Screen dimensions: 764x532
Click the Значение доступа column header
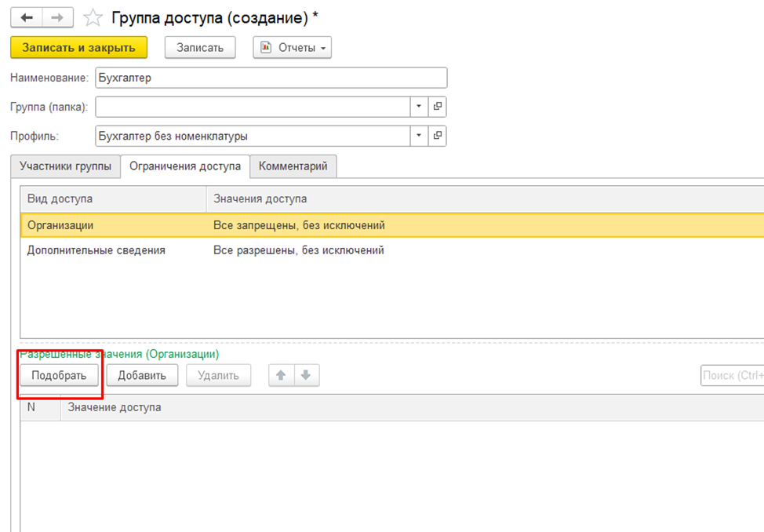(x=413, y=407)
